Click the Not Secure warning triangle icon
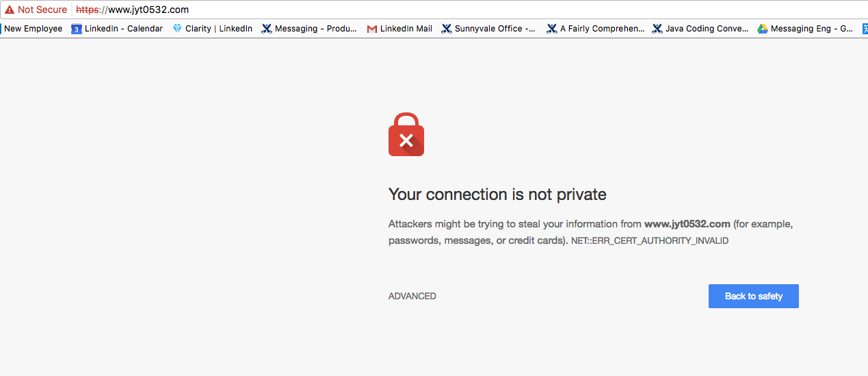 pyautogui.click(x=10, y=10)
